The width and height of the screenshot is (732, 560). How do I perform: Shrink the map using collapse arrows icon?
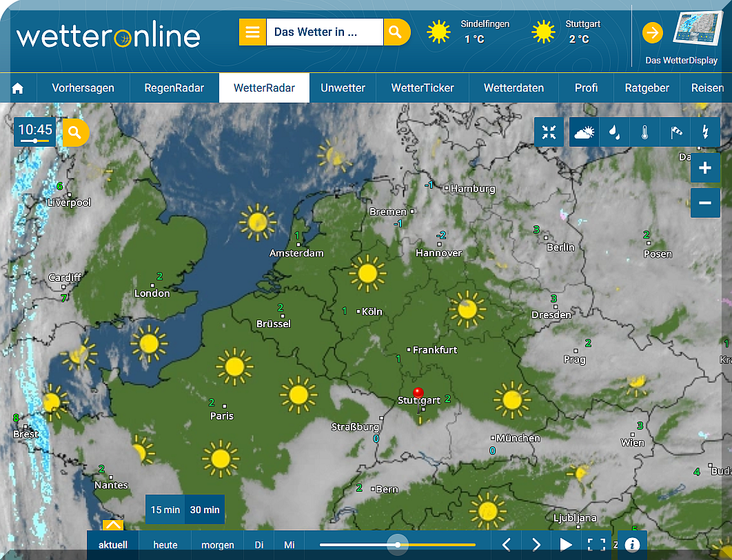pyautogui.click(x=549, y=132)
